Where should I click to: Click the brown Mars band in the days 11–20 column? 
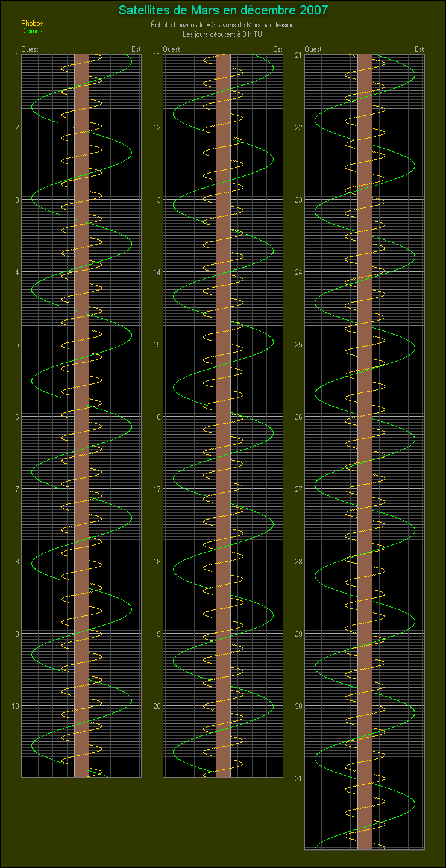click(223, 416)
